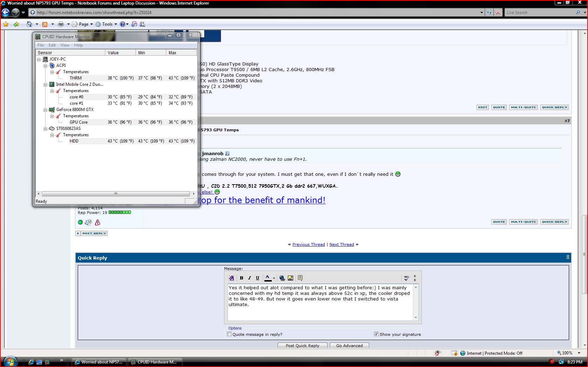Go back with the browser Back arrow
Image resolution: width=588 pixels, height=367 pixels.
6,13
